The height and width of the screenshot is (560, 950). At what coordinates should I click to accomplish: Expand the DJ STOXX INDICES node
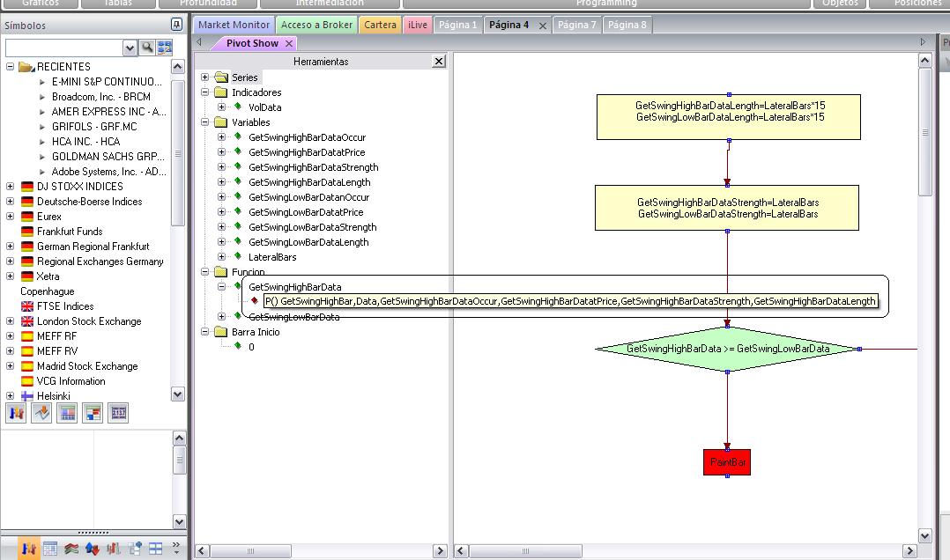click(x=11, y=187)
